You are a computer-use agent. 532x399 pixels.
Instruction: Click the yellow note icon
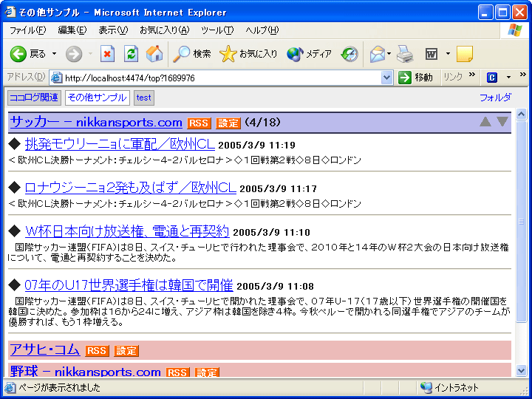465,54
